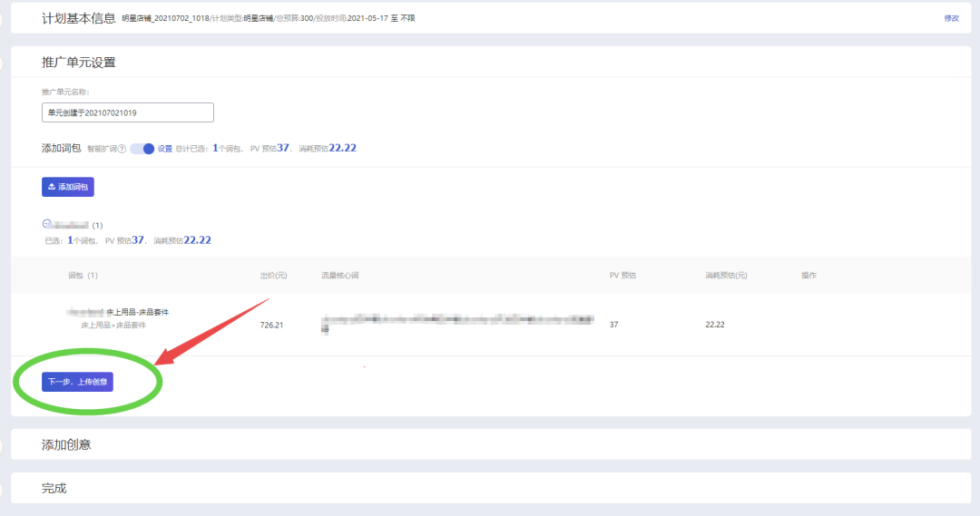Click the 出价(元) column header
The width and height of the screenshot is (980, 516).
(x=273, y=275)
